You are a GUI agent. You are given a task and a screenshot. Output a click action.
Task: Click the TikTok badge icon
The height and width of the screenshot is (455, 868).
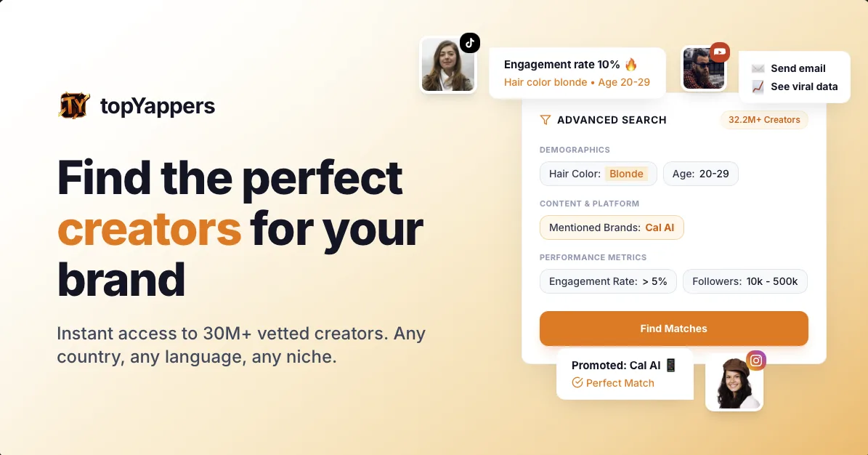[x=470, y=43]
